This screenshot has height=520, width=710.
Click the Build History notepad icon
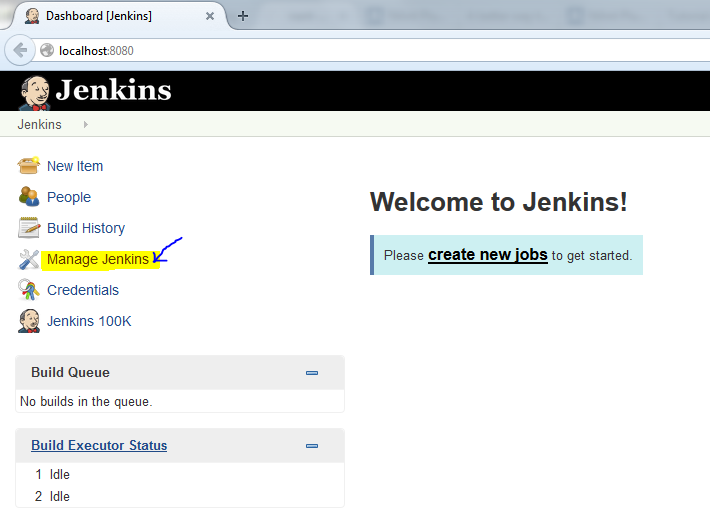tap(29, 227)
